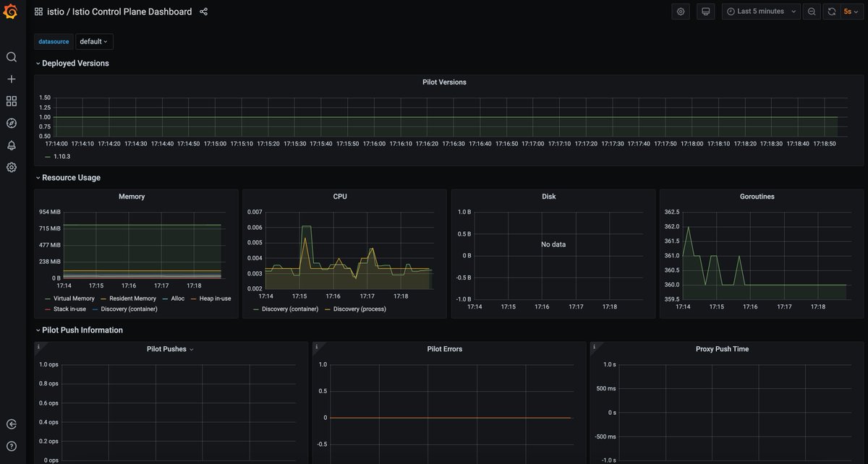868x464 pixels.
Task: Show info tooltip icon on Pilot Errors panel
Action: [x=316, y=346]
